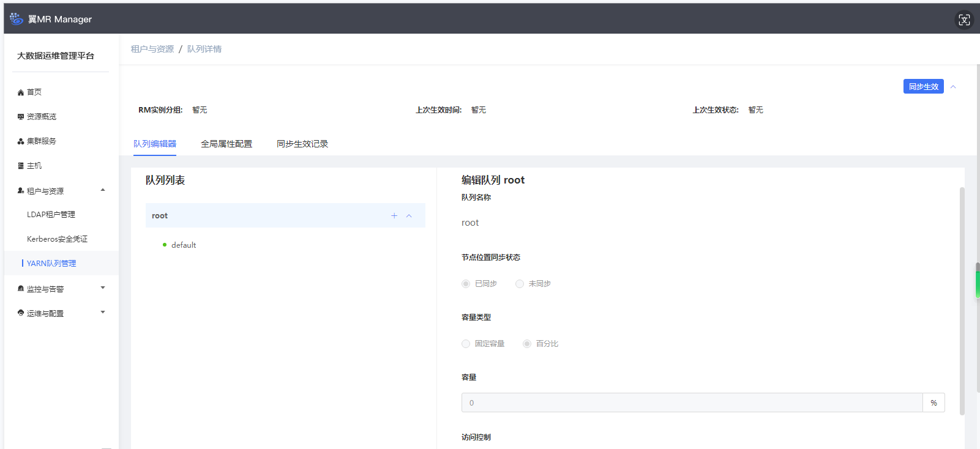Click the 队列名称 value root
Viewport: 980px width, 449px height.
click(470, 223)
